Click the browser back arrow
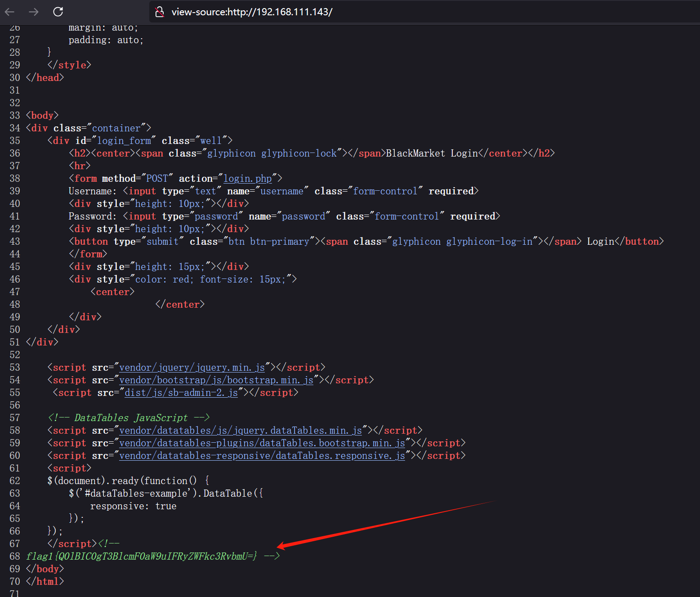 point(9,12)
